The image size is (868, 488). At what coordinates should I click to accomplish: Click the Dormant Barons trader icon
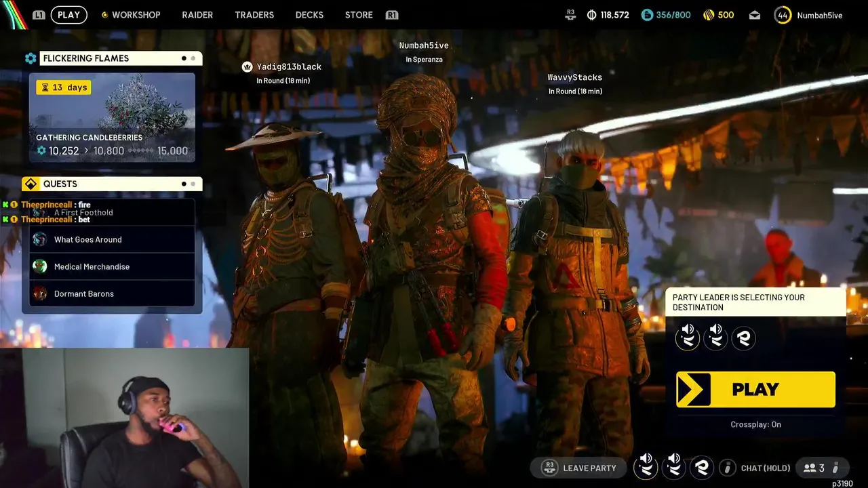tap(40, 293)
